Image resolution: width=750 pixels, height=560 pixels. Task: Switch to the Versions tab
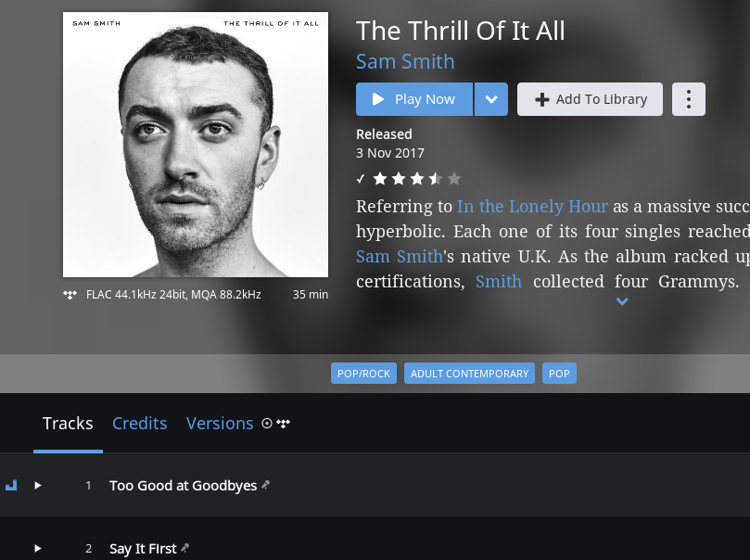click(220, 423)
